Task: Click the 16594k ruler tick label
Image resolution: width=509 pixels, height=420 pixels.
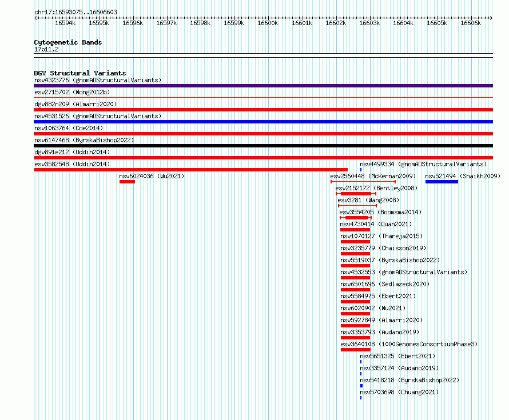Action: 65,23
